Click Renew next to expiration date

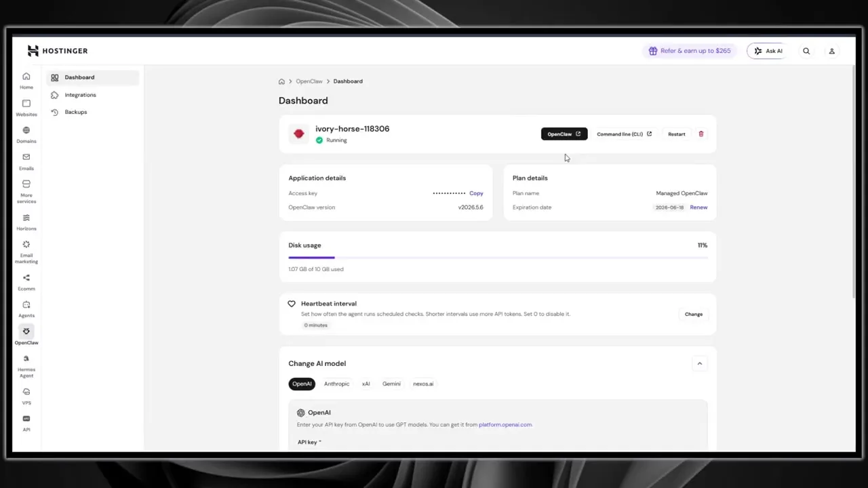(x=698, y=207)
